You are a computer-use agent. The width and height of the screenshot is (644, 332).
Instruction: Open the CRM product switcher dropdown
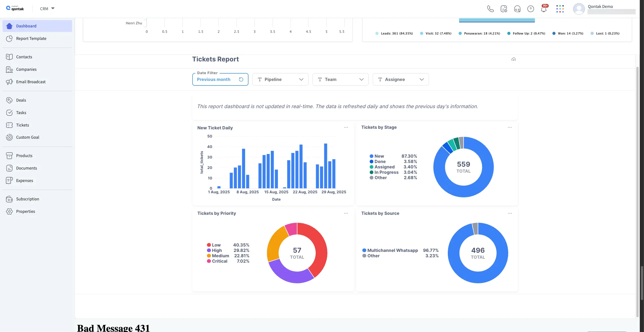[x=47, y=8]
